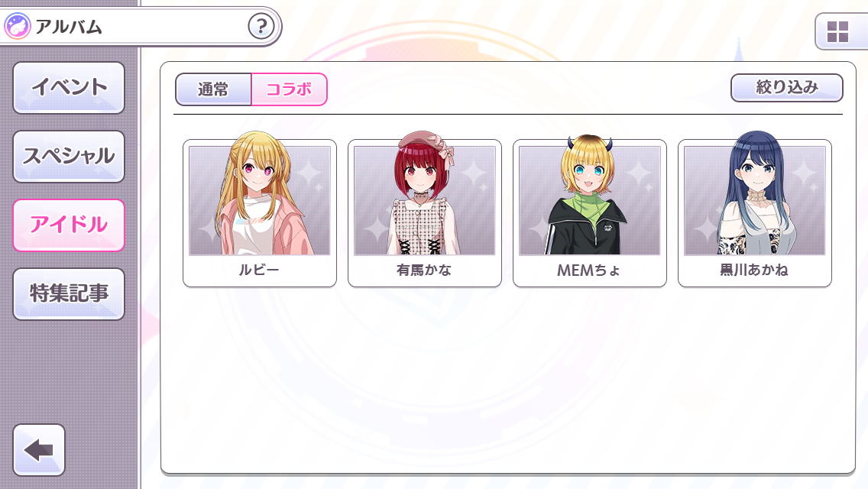The image size is (868, 489).
Task: Click the ルビー name label
Action: click(x=259, y=270)
